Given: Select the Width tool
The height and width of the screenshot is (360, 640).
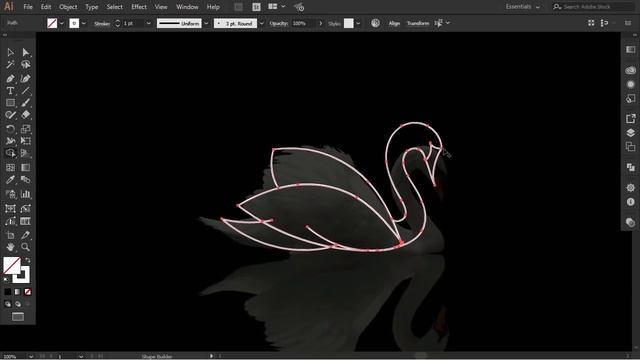Looking at the screenshot, I should coord(11,141).
